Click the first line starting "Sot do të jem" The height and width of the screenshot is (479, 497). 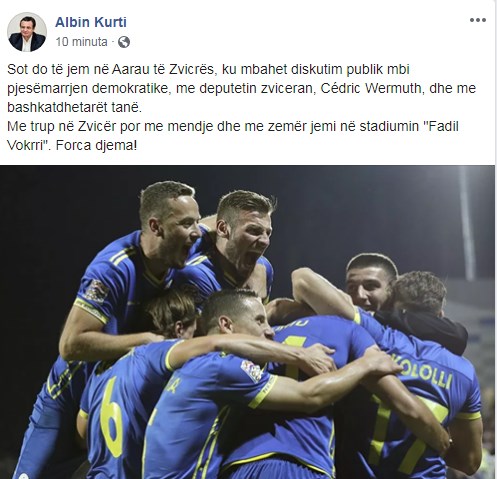[208, 69]
